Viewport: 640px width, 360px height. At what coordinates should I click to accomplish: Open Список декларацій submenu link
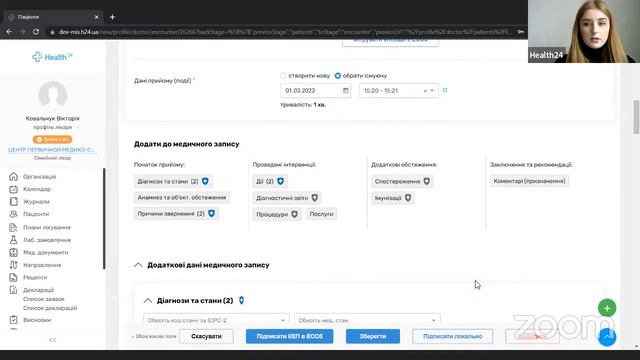coord(50,308)
